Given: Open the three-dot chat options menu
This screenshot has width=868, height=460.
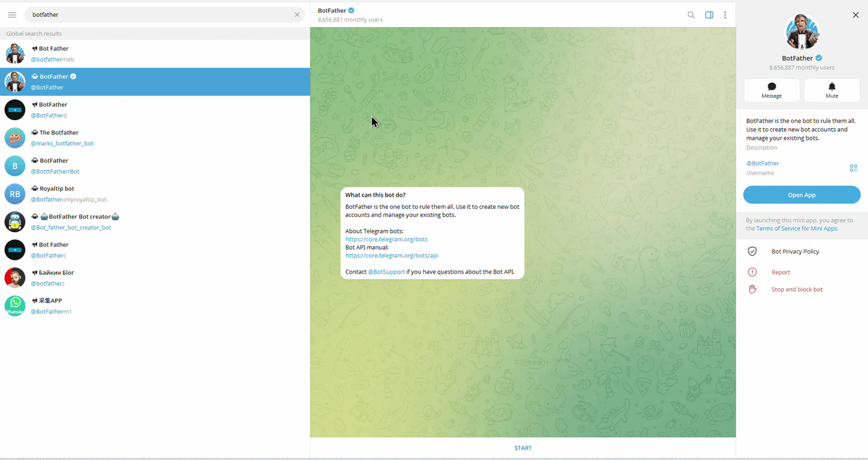Looking at the screenshot, I should pos(725,15).
